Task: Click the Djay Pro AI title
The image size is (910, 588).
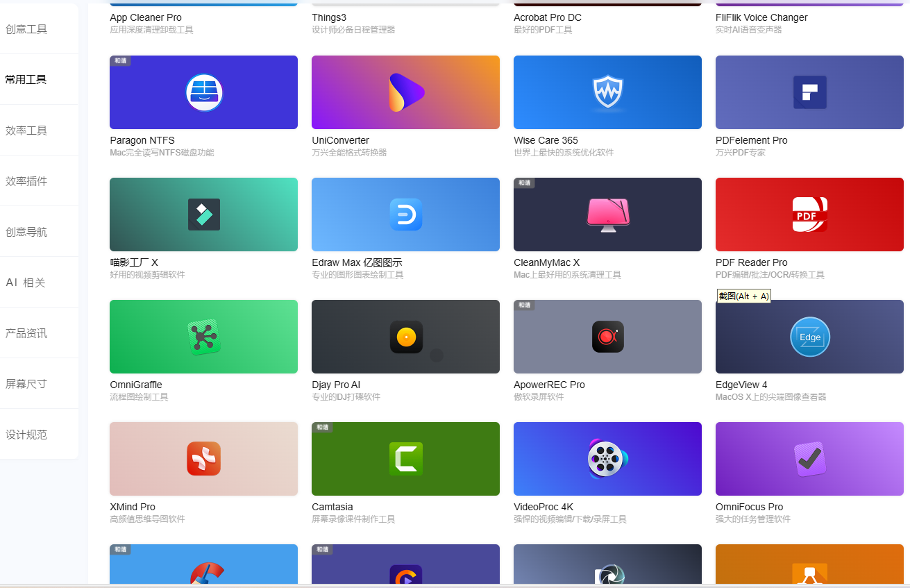Action: tap(336, 385)
